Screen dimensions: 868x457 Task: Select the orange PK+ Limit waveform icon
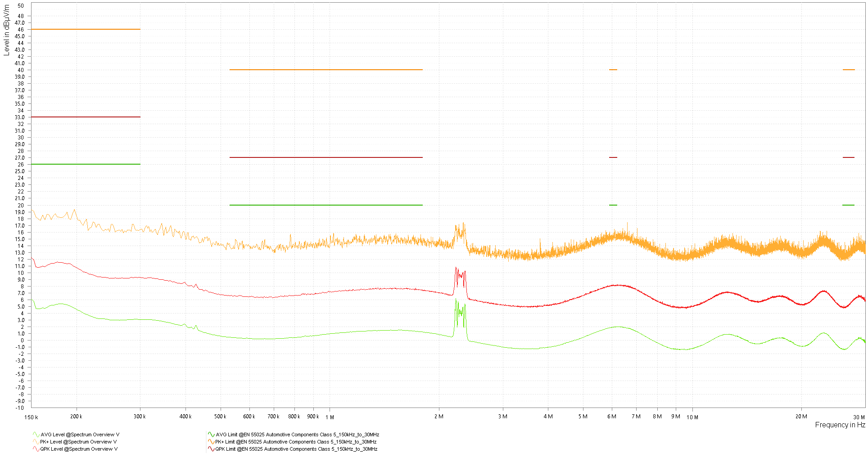tap(210, 442)
